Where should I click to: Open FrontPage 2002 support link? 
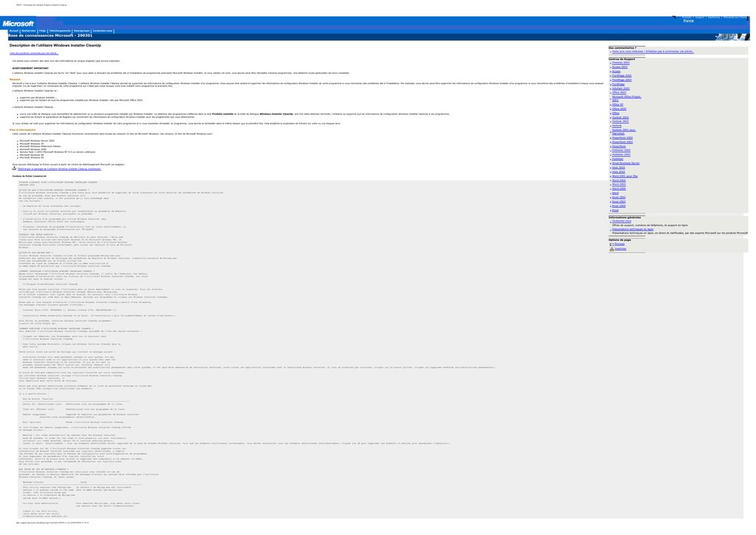pos(622,75)
